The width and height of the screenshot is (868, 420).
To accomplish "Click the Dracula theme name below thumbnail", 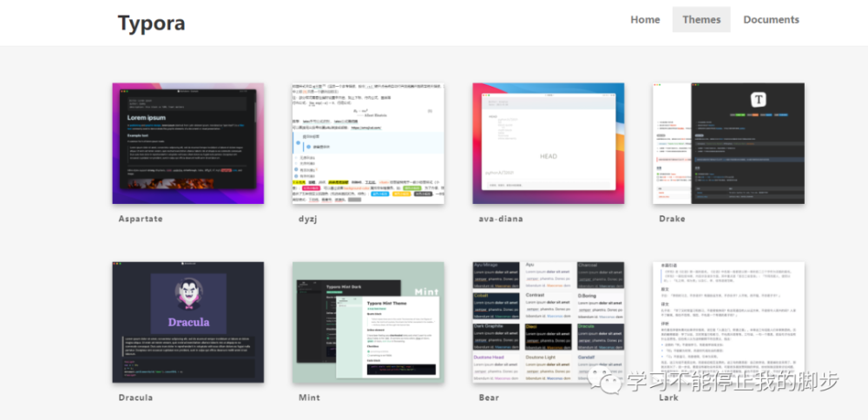I will (135, 397).
